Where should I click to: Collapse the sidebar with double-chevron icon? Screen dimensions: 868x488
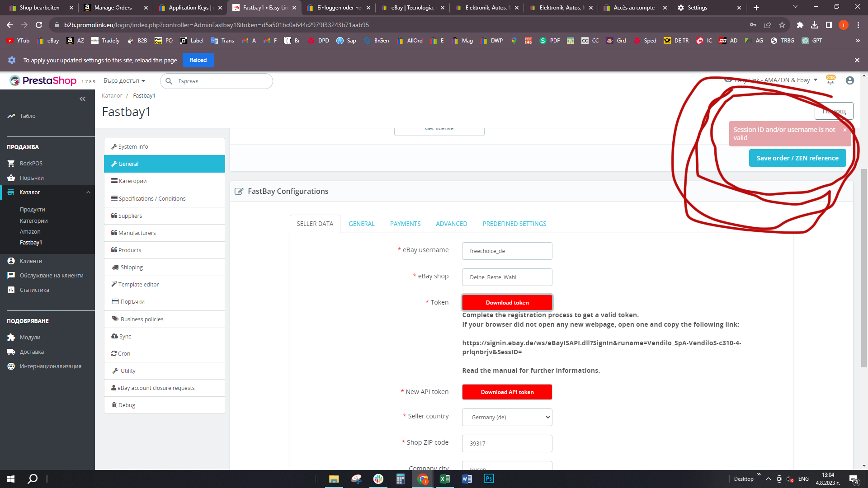pyautogui.click(x=82, y=99)
